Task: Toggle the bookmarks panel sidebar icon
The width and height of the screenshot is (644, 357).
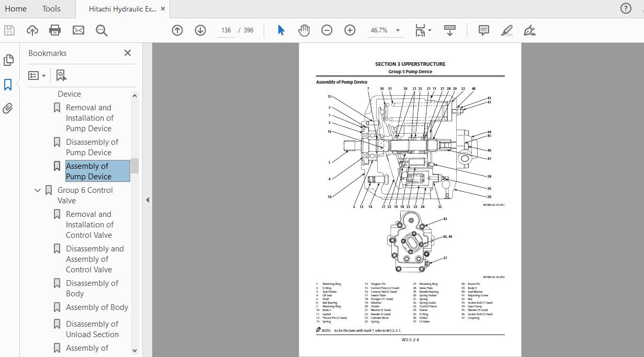Action: coord(8,85)
